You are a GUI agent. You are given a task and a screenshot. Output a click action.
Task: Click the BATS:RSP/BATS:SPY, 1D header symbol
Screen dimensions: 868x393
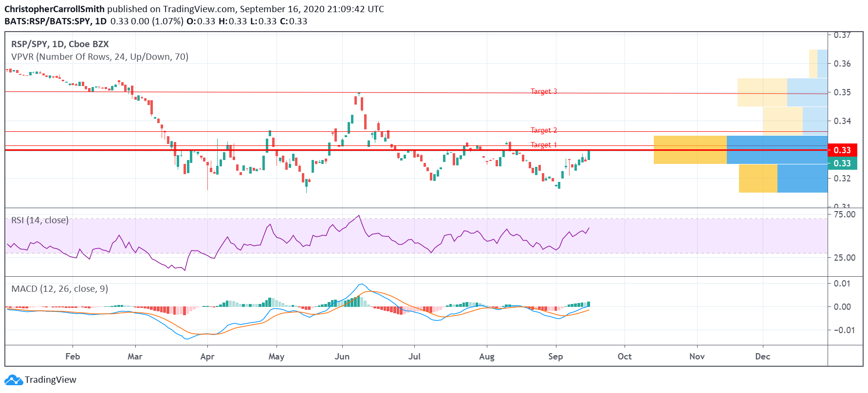point(55,21)
